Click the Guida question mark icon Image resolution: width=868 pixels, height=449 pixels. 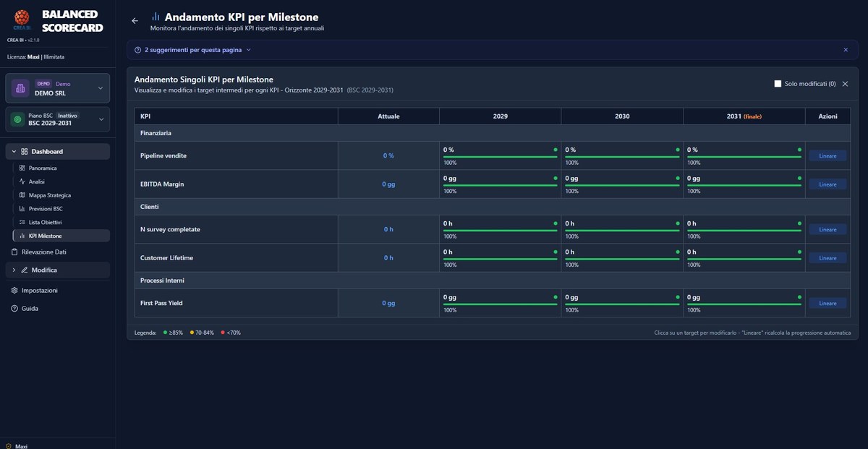click(x=14, y=309)
